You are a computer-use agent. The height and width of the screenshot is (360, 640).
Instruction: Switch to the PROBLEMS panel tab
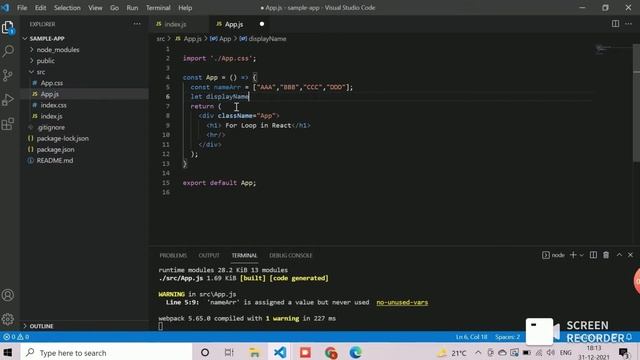(173, 255)
